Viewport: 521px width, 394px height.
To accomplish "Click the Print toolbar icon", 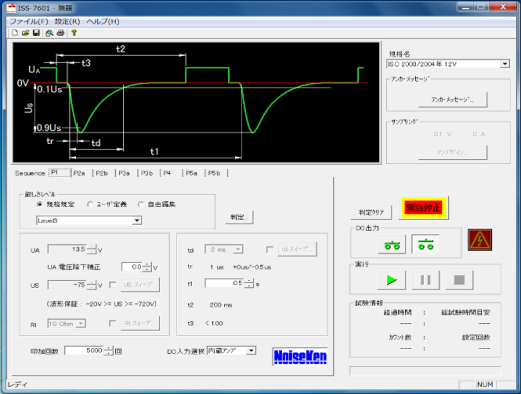I will tap(60, 33).
